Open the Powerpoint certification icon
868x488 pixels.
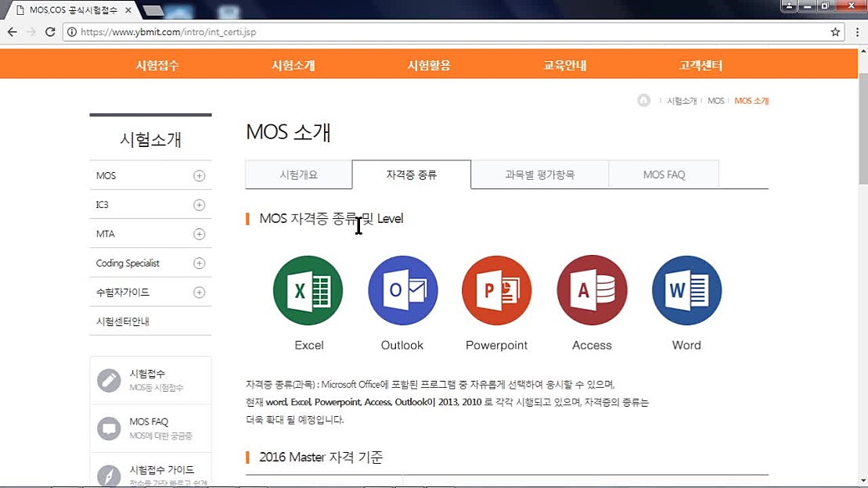[497, 290]
